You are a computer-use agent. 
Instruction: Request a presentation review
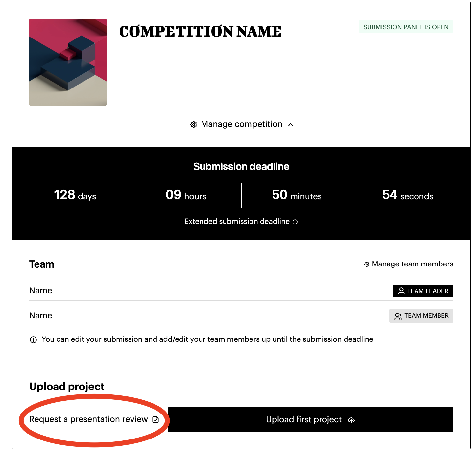(x=88, y=419)
